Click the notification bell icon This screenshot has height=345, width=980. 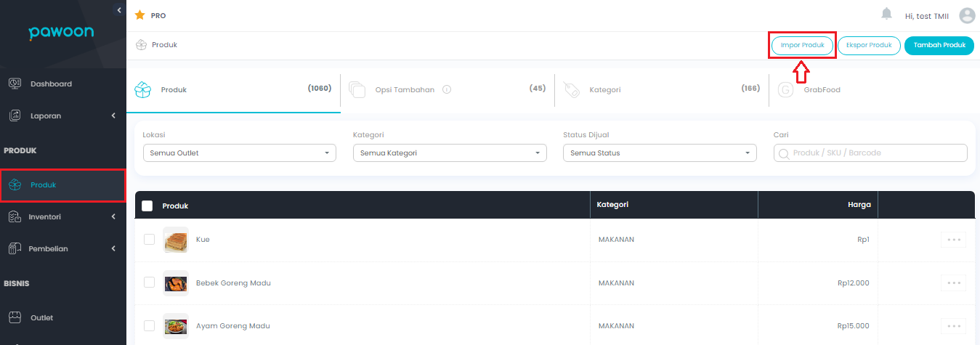886,15
